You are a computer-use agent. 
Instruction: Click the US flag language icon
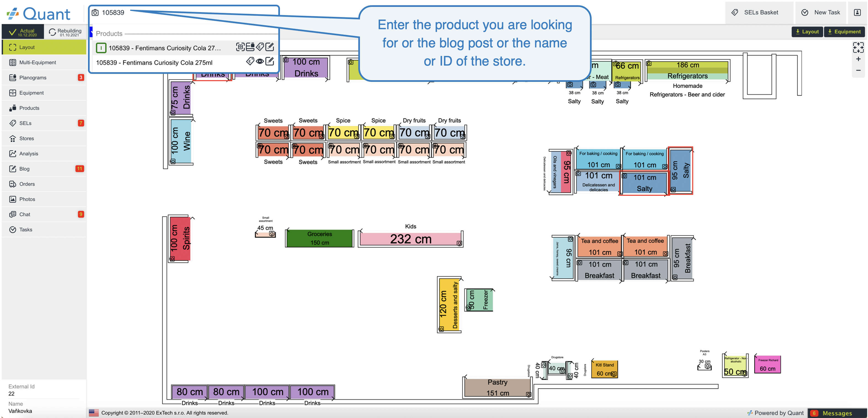94,412
